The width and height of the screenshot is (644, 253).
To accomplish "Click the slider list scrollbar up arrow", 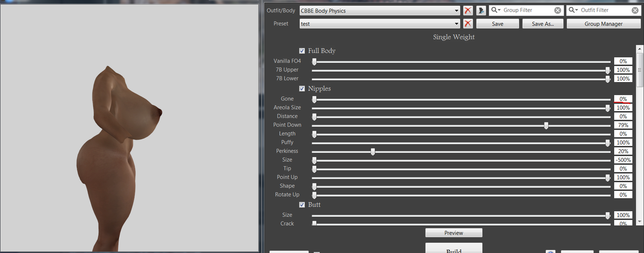I will coord(640,49).
